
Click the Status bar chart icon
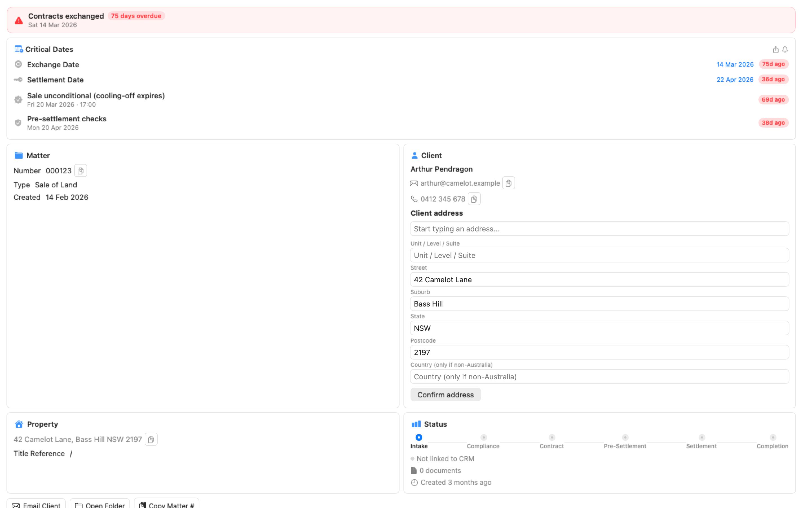416,424
